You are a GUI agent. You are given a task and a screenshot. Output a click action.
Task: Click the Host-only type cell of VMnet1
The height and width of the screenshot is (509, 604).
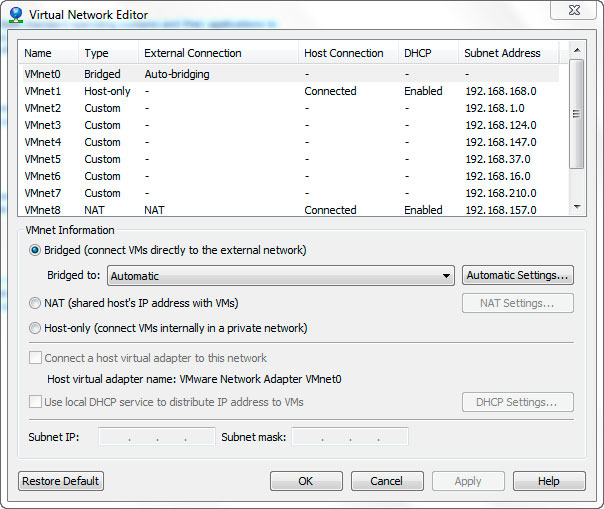107,91
